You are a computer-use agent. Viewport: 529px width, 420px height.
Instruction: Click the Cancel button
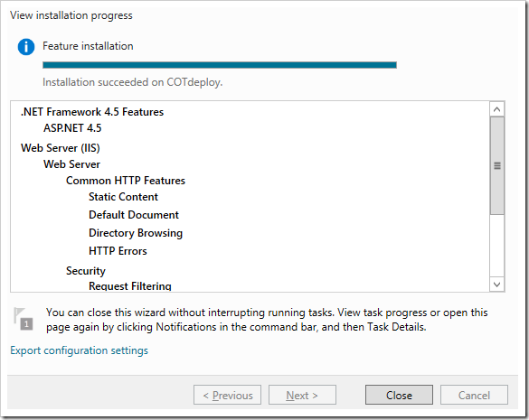click(x=474, y=395)
